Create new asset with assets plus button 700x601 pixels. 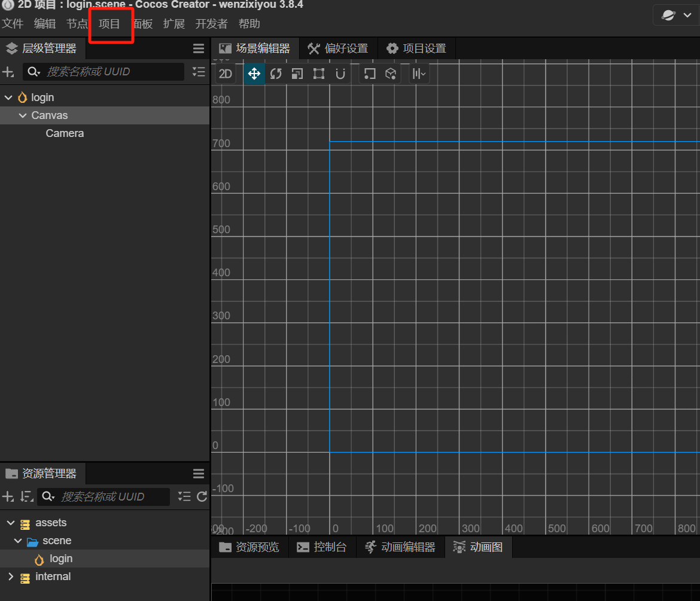(8, 496)
